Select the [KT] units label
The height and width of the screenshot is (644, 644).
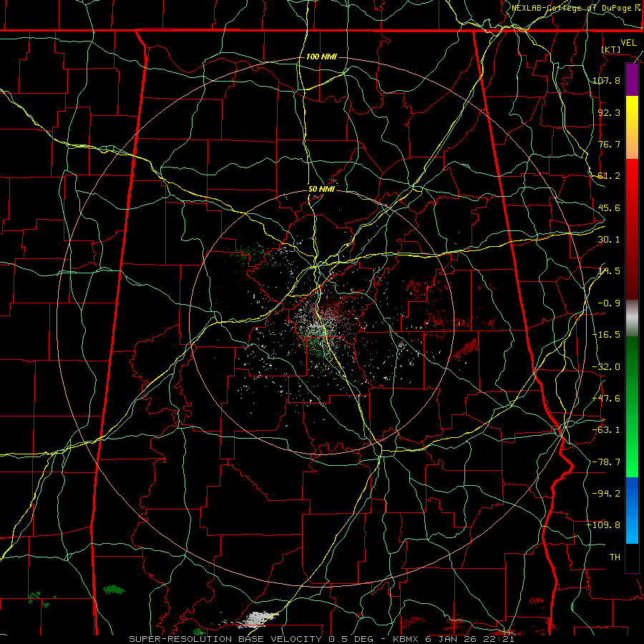coord(611,49)
